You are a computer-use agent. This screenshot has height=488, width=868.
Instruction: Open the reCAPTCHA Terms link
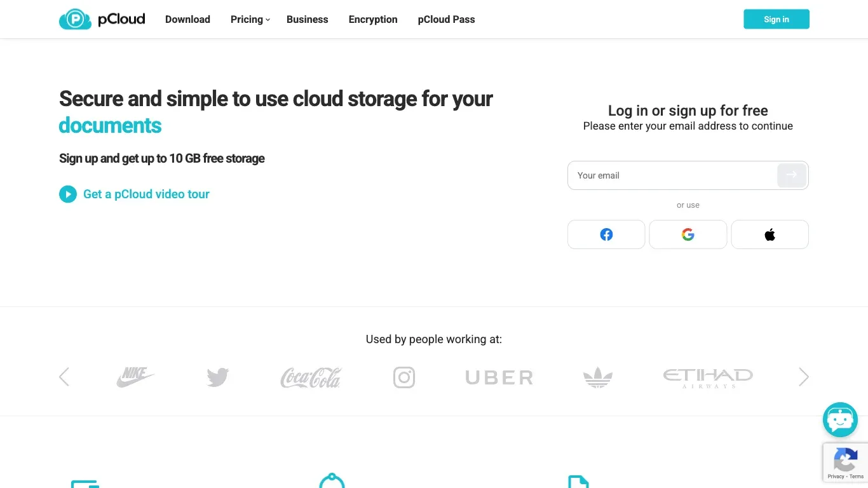tap(857, 477)
